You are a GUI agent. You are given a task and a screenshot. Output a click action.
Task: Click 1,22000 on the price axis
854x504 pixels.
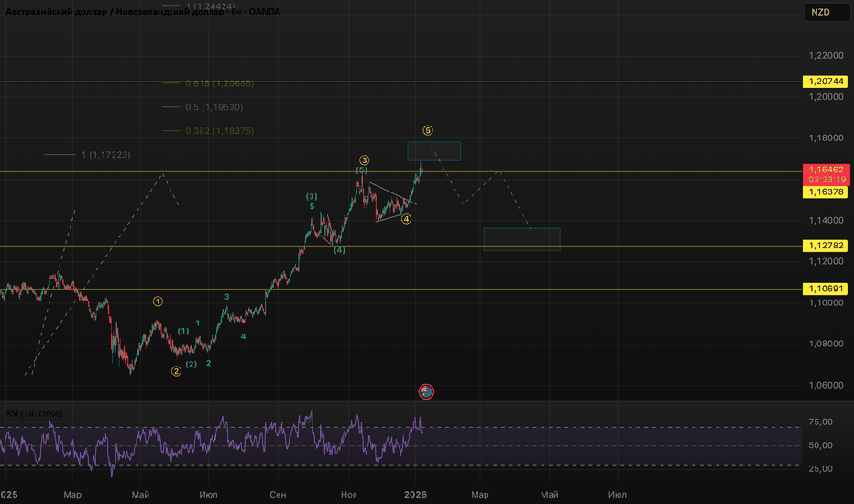(x=826, y=56)
